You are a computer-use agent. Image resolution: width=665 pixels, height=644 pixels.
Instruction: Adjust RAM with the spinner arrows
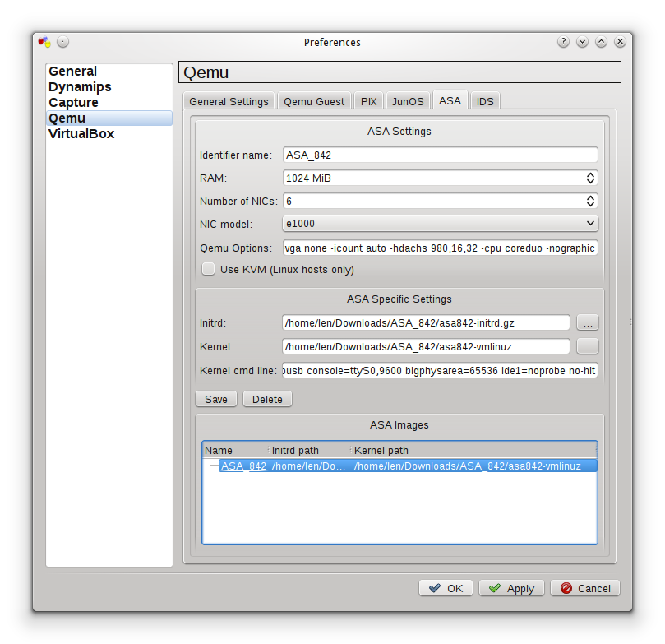pos(590,178)
